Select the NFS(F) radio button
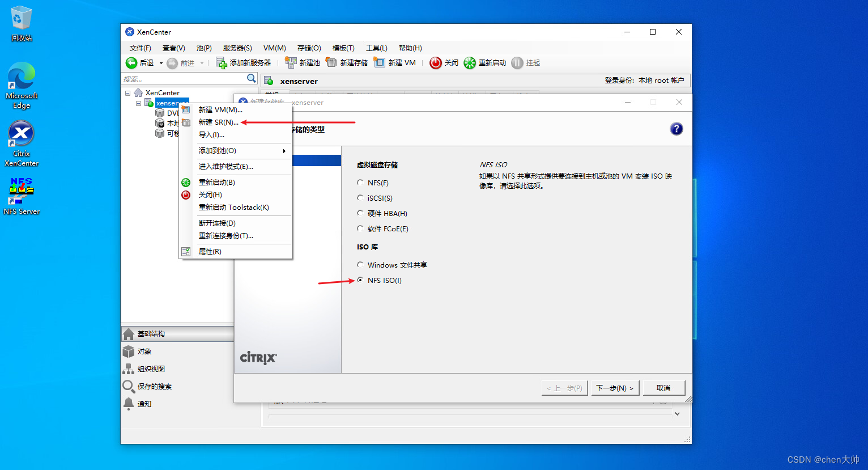The height and width of the screenshot is (470, 868). 360,183
